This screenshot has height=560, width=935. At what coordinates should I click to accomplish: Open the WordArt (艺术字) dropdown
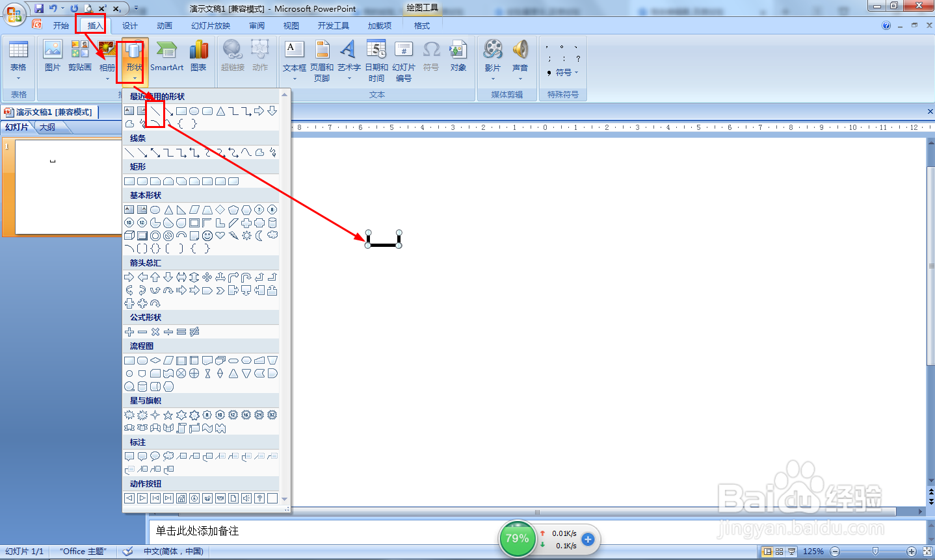pos(349,79)
